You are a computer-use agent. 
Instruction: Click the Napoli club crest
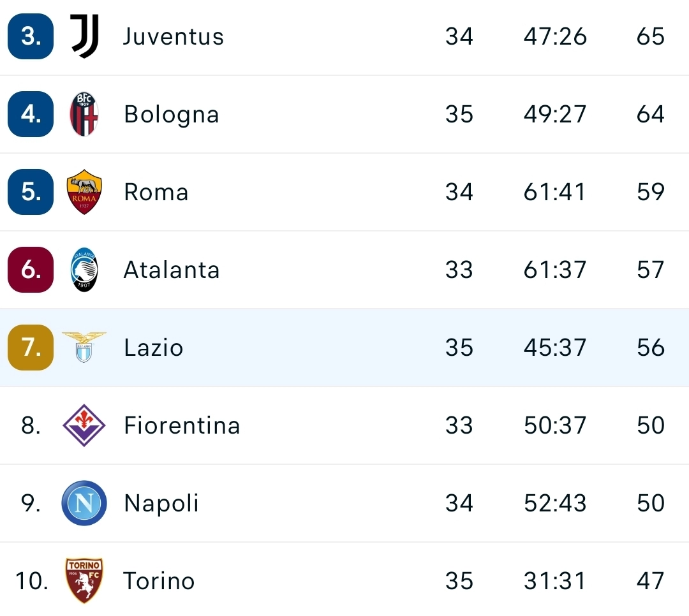click(84, 503)
